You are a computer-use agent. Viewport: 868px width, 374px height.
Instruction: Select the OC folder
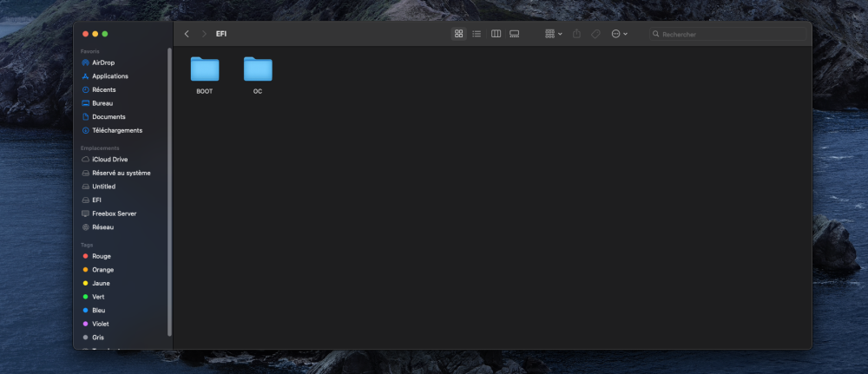pos(258,75)
